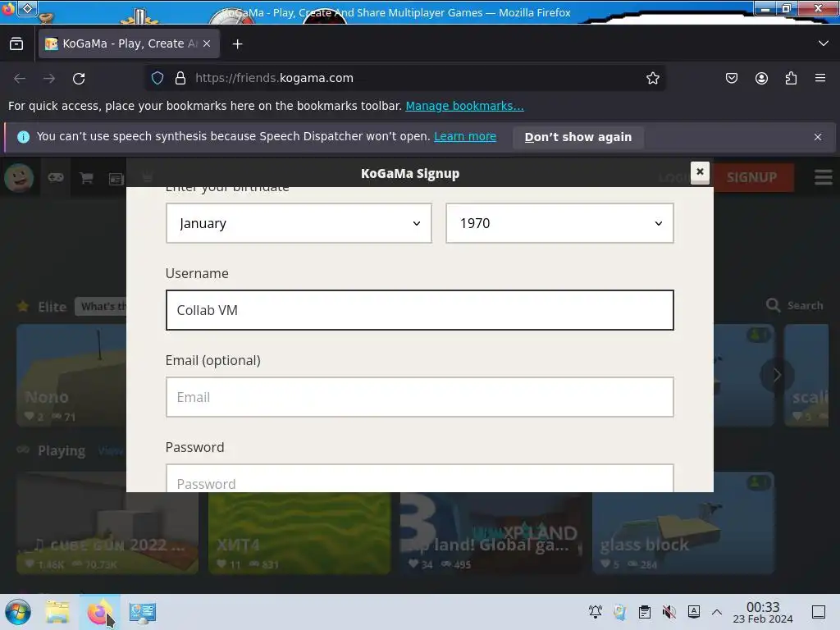This screenshot has height=630, width=840.
Task: Click into the Password input field
Action: tap(419, 478)
